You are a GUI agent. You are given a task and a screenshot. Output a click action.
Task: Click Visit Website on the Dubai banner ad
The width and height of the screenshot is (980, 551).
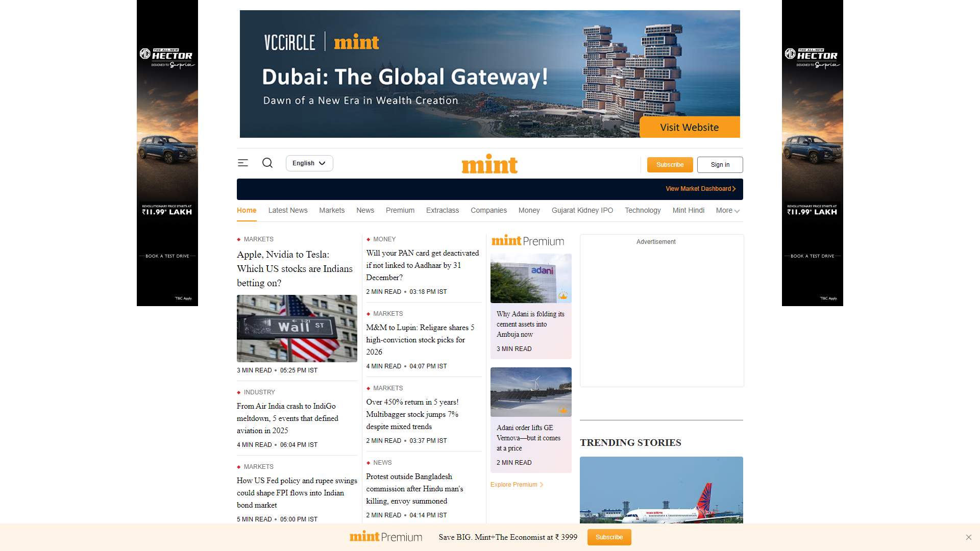click(x=688, y=127)
